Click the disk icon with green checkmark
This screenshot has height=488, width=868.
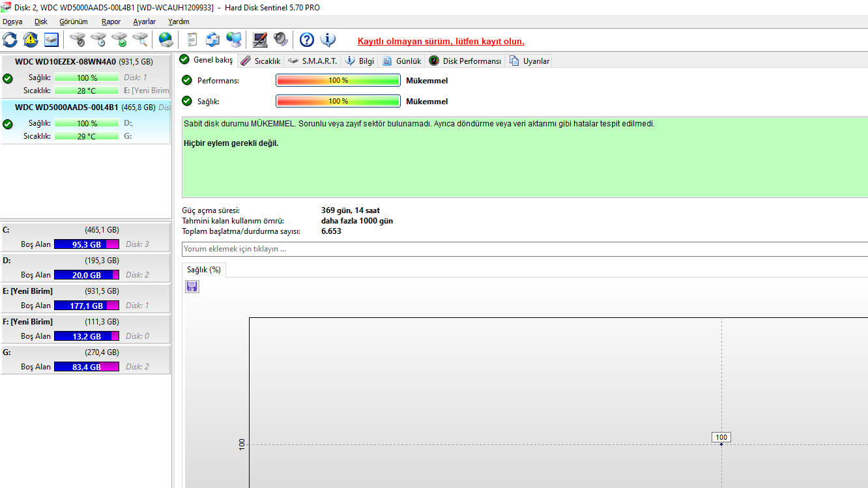coord(119,40)
